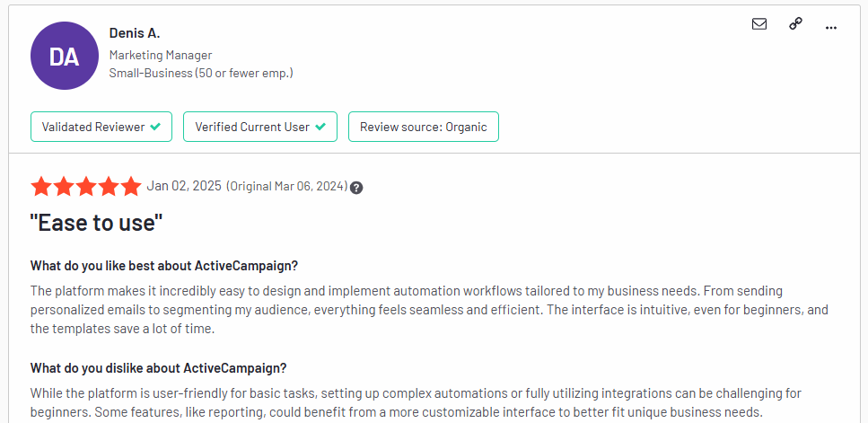Click the green checkmark in Validated Reviewer
This screenshot has height=423, width=868.
click(155, 127)
